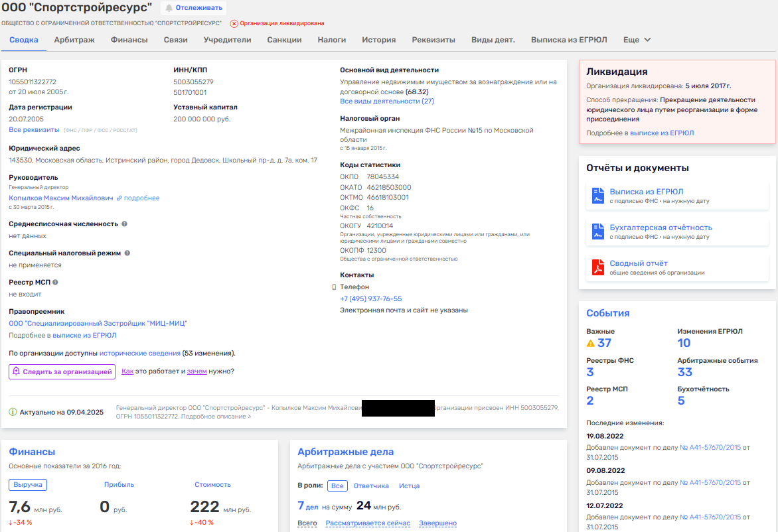Viewport: 778px width, 532px height.
Task: Select the Все role filter
Action: (x=337, y=486)
